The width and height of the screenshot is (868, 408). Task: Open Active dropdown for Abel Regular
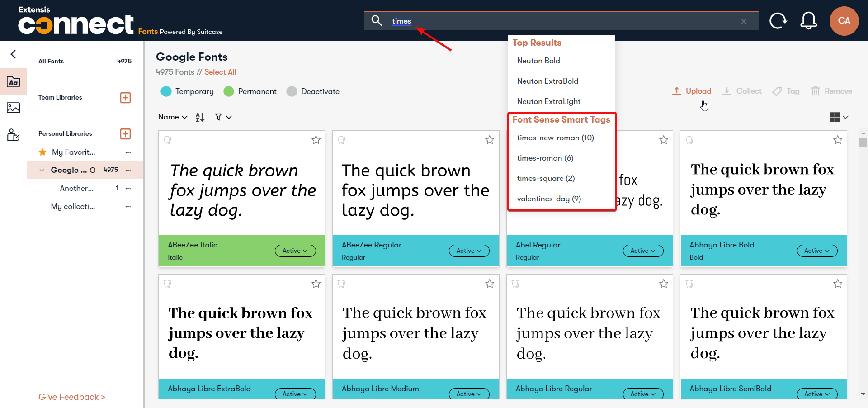[x=643, y=251]
